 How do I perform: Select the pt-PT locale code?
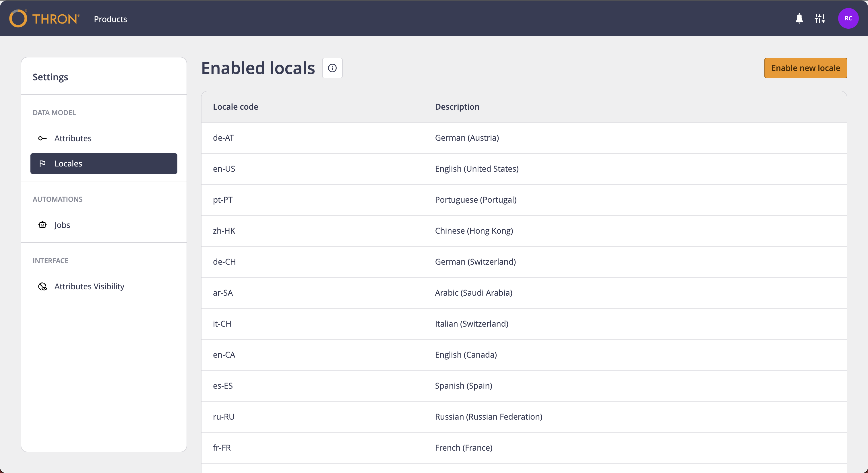pyautogui.click(x=223, y=200)
